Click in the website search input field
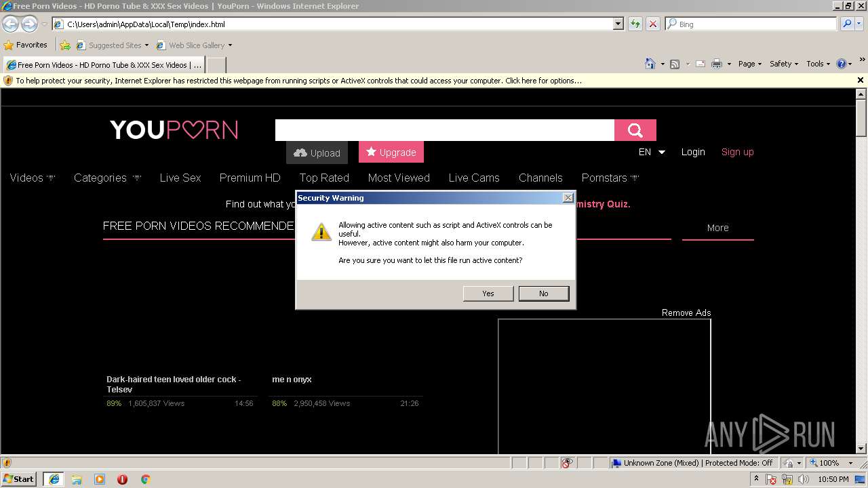The height and width of the screenshot is (488, 868). coord(445,130)
